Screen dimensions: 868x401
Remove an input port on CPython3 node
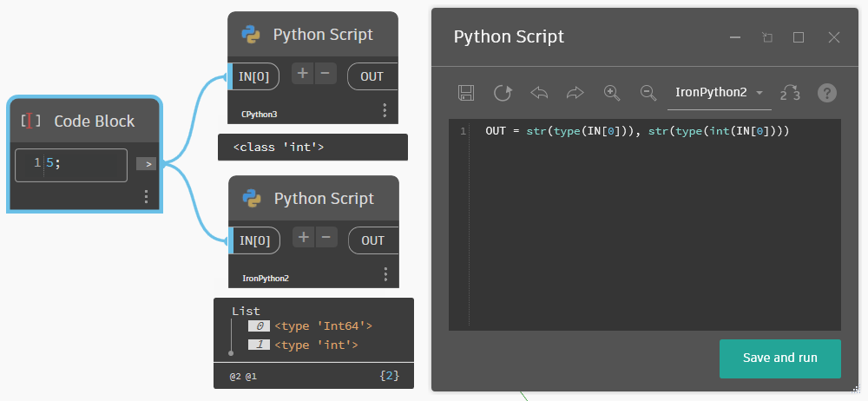pos(325,74)
